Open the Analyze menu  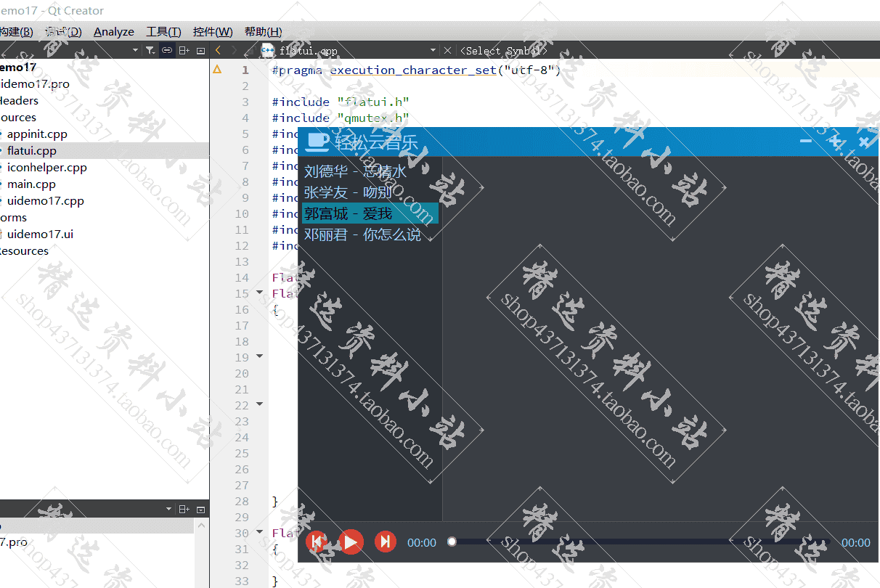[114, 32]
